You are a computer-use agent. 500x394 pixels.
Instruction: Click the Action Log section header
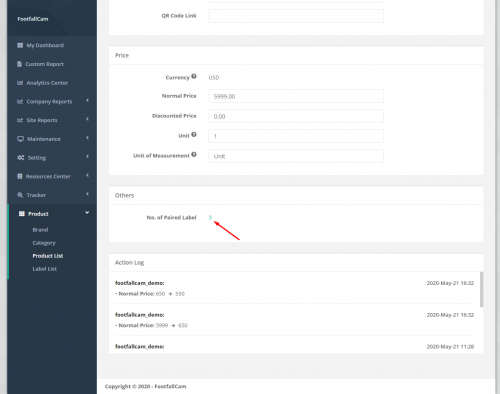(x=129, y=263)
